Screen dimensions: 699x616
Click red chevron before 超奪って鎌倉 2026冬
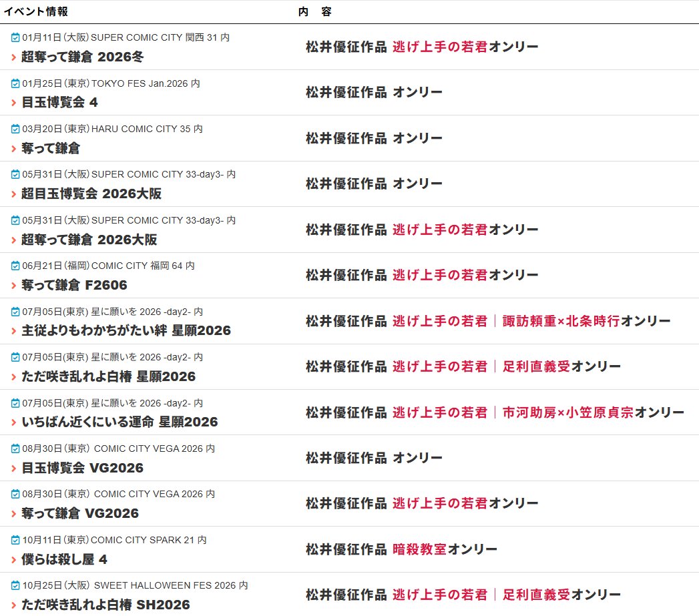tap(14, 57)
